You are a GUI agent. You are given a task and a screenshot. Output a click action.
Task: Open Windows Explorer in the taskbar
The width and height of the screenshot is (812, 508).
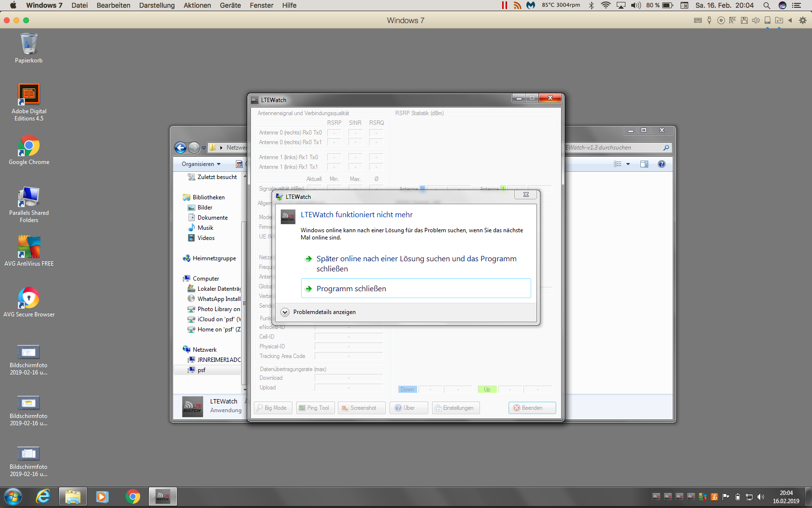click(73, 497)
